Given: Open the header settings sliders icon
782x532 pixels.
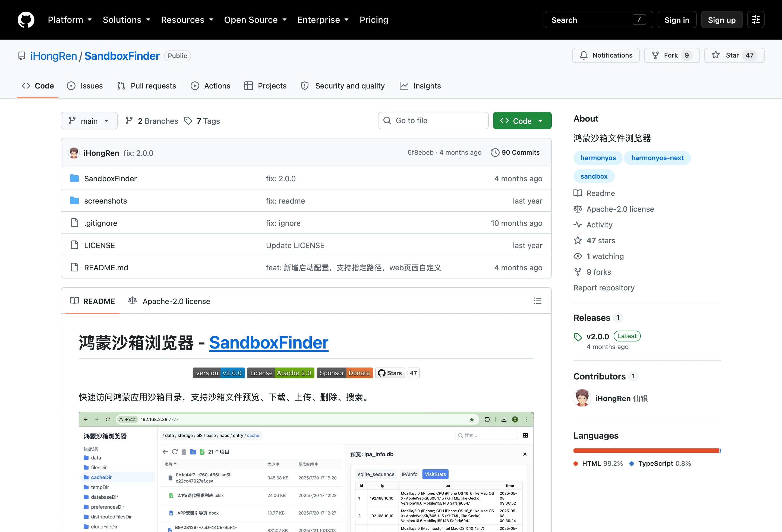Looking at the screenshot, I should point(756,20).
